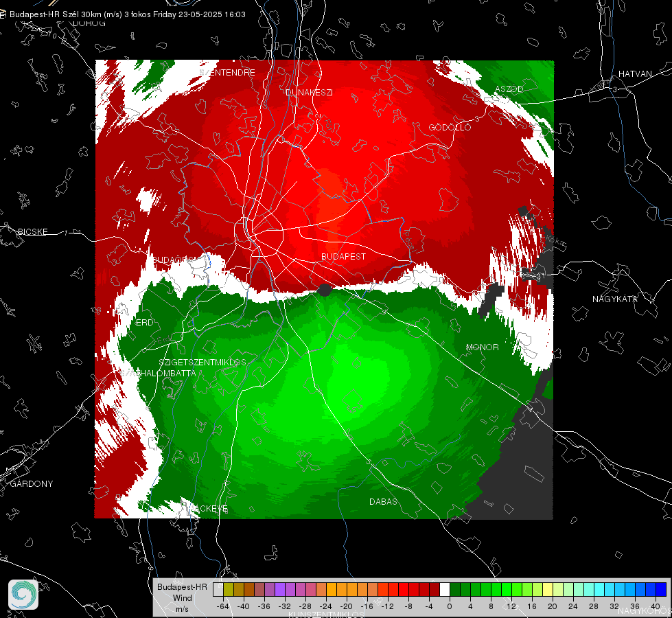Click the m/s unit label in legend
The image size is (672, 618).
(182, 608)
